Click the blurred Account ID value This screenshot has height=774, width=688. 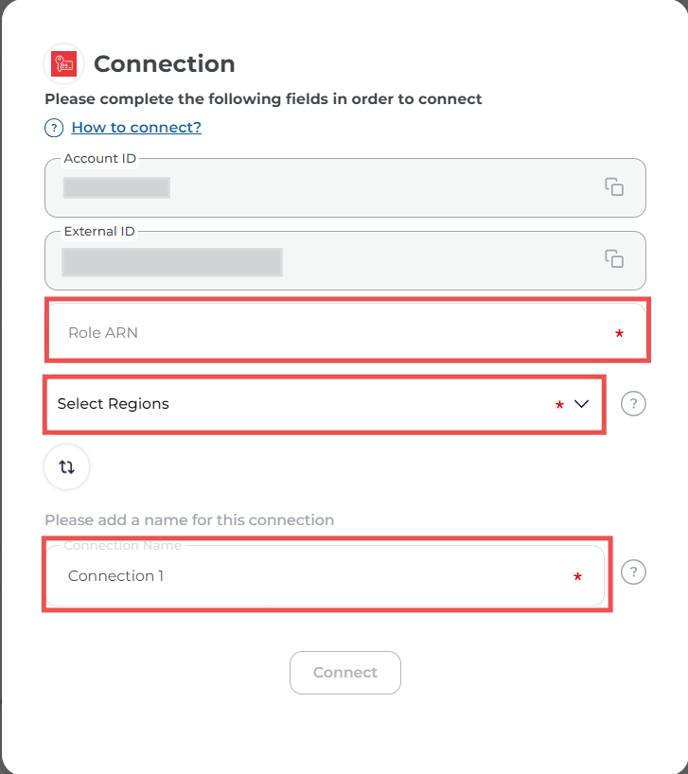click(x=116, y=188)
